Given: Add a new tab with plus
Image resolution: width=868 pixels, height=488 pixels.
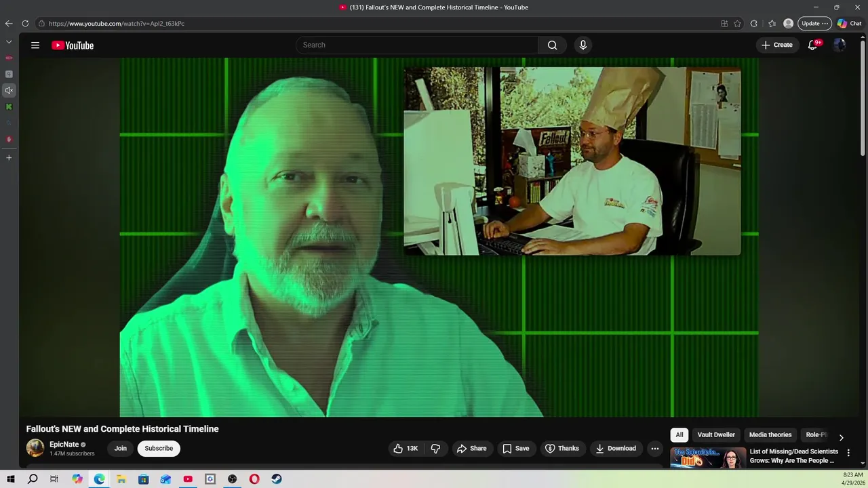Looking at the screenshot, I should tap(9, 157).
